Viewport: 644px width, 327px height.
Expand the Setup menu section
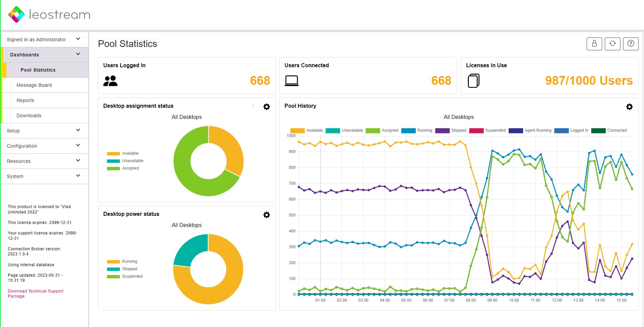click(x=44, y=131)
